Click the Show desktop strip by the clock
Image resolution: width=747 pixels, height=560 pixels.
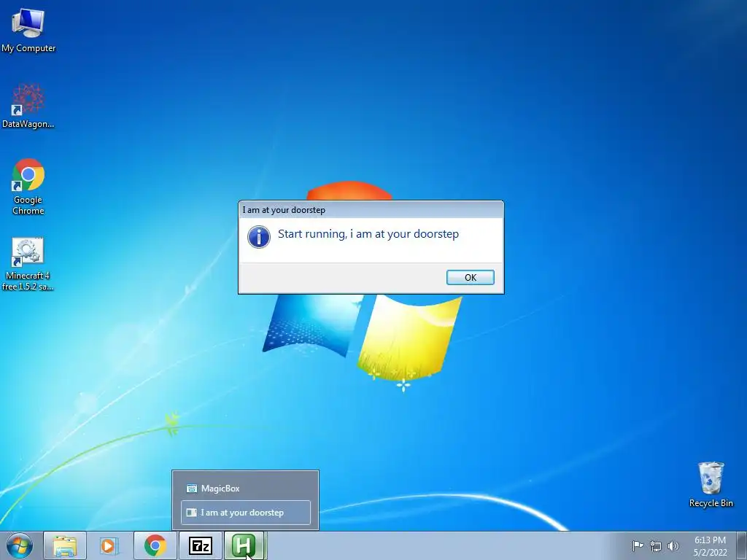pos(742,545)
